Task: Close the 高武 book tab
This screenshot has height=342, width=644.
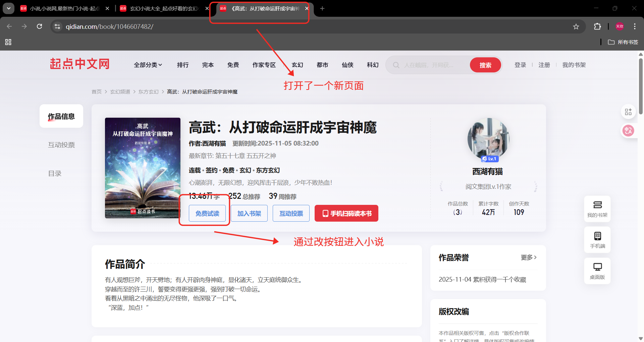Action: pyautogui.click(x=307, y=8)
